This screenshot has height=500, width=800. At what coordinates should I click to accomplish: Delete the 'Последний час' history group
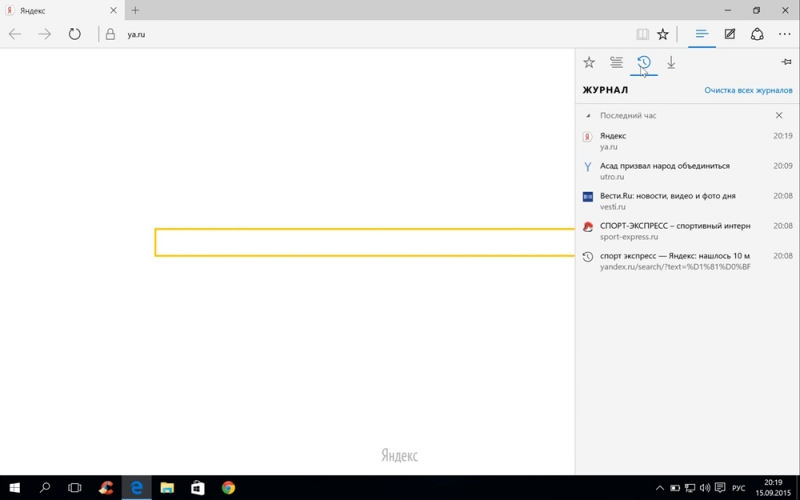(x=779, y=115)
